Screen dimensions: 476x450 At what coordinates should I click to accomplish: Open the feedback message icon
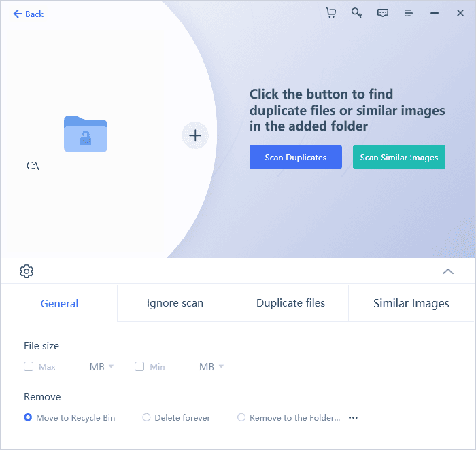click(x=383, y=13)
